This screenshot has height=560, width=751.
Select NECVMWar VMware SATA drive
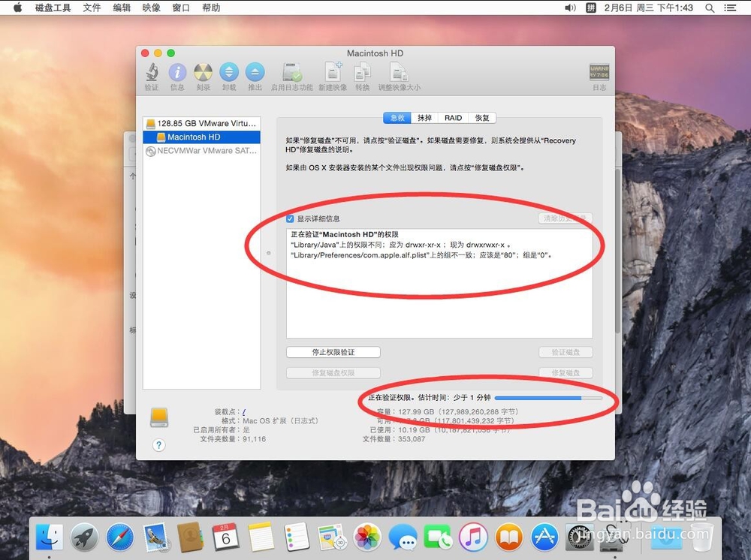201,151
